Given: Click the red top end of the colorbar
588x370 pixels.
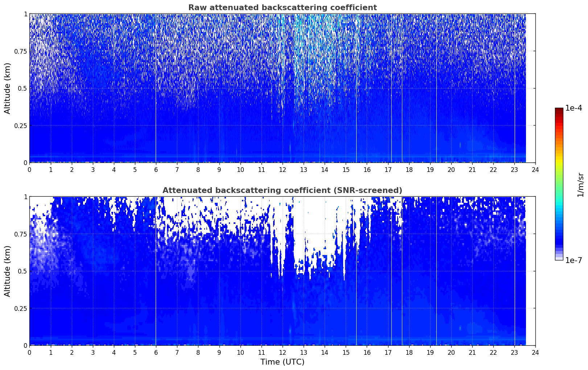Looking at the screenshot, I should pos(559,110).
